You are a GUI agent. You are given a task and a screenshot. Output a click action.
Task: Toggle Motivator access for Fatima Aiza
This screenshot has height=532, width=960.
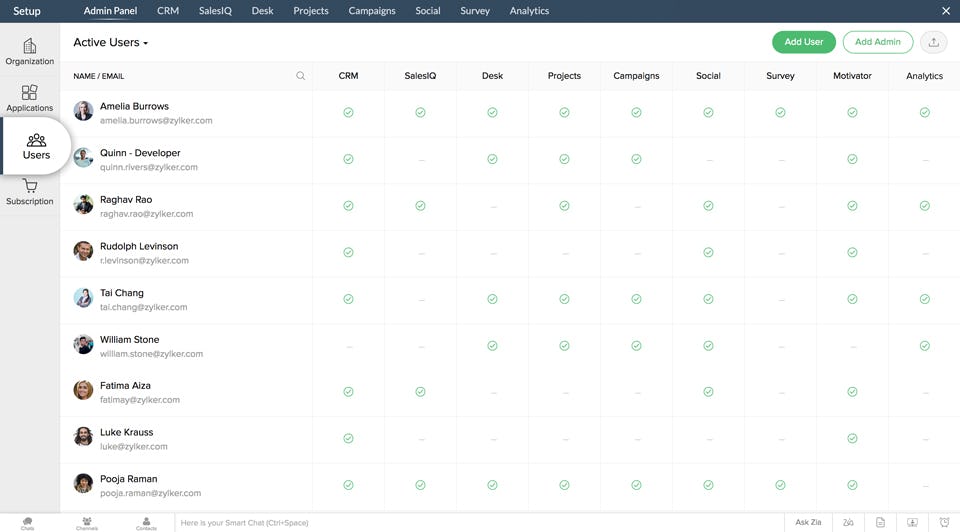point(852,392)
